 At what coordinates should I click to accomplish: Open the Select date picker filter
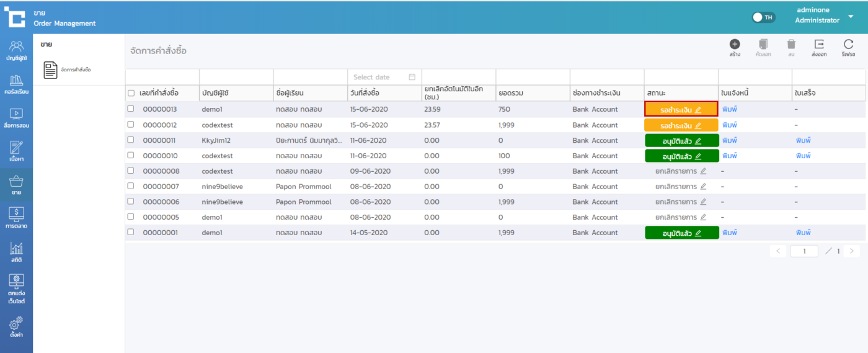384,77
